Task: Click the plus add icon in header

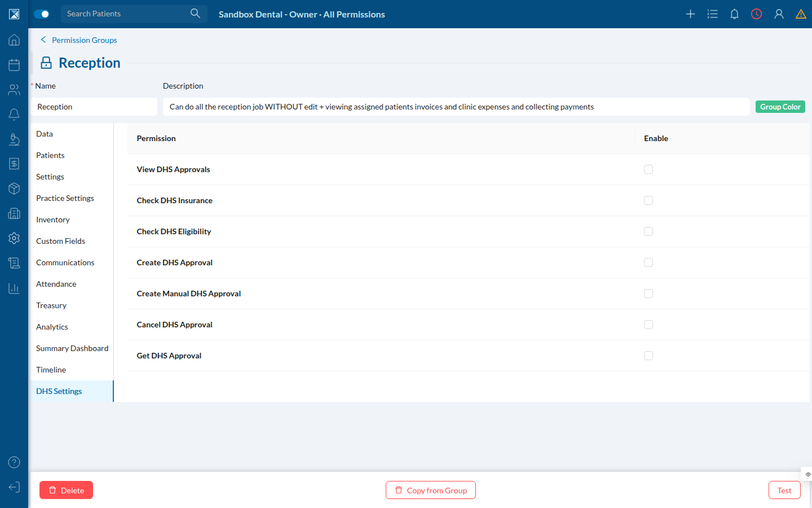Action: 690,14
